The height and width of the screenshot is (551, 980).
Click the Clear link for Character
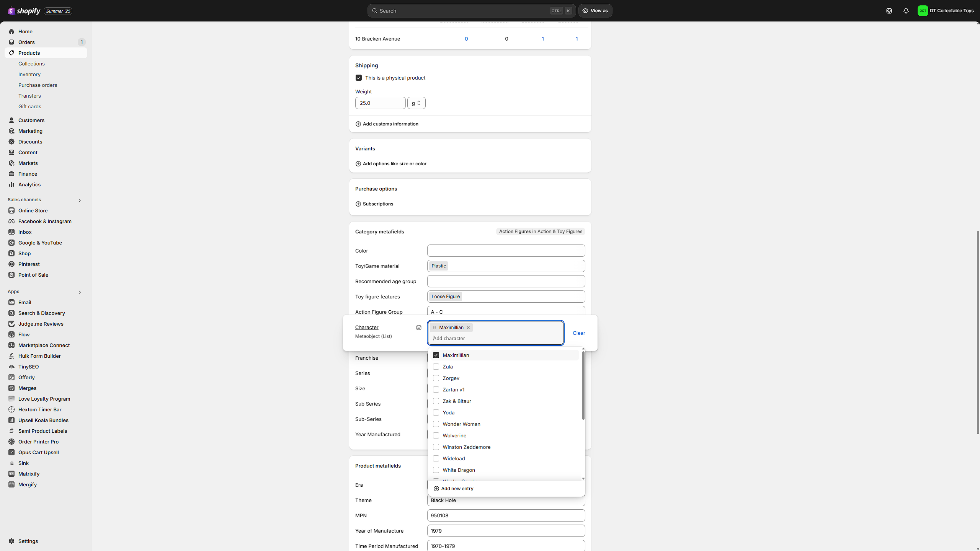click(579, 333)
